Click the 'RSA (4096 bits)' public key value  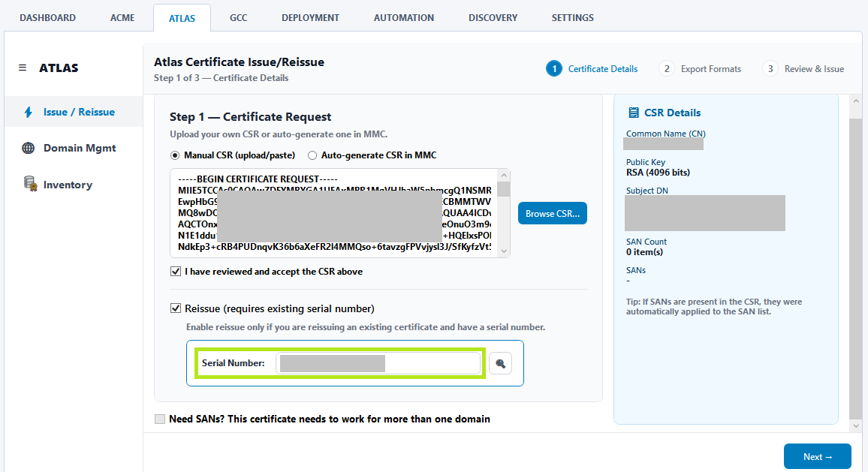(659, 173)
